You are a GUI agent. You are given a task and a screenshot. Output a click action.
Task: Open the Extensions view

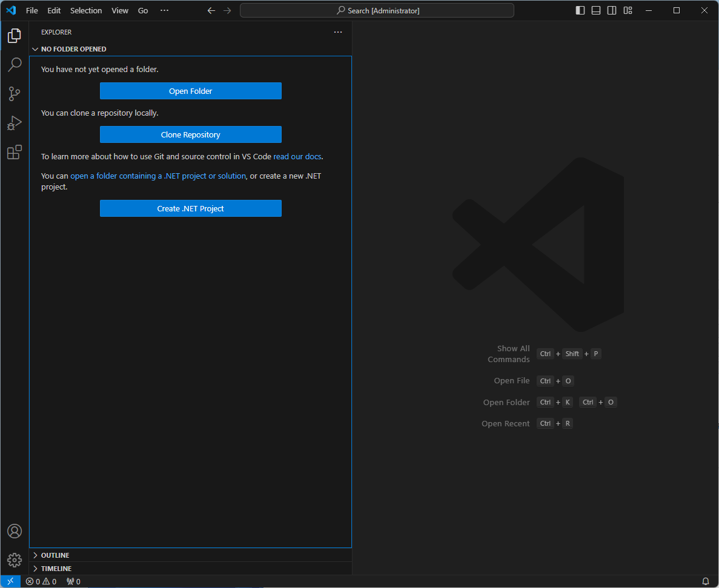[15, 152]
